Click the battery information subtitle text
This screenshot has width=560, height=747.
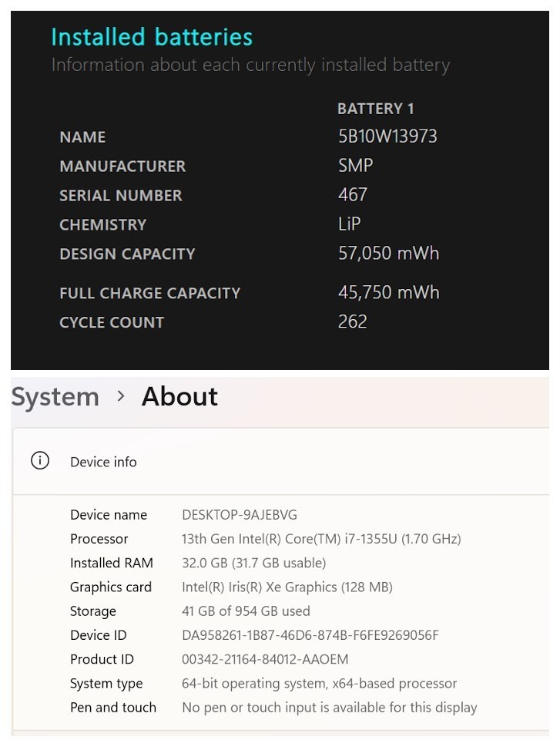(250, 66)
